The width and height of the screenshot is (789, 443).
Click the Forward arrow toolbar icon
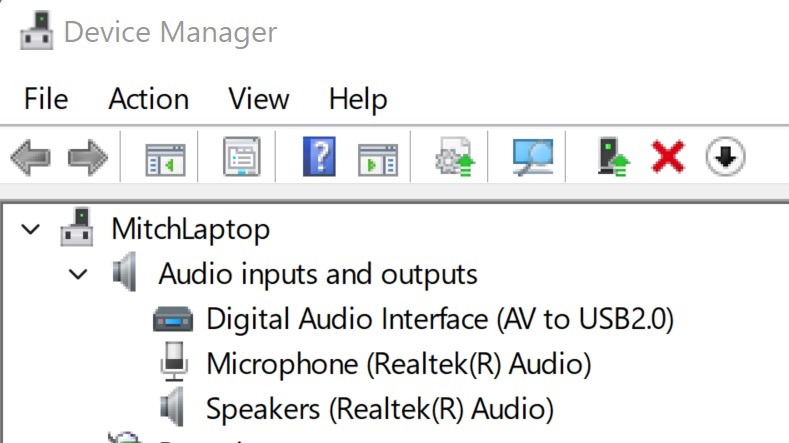(88, 158)
